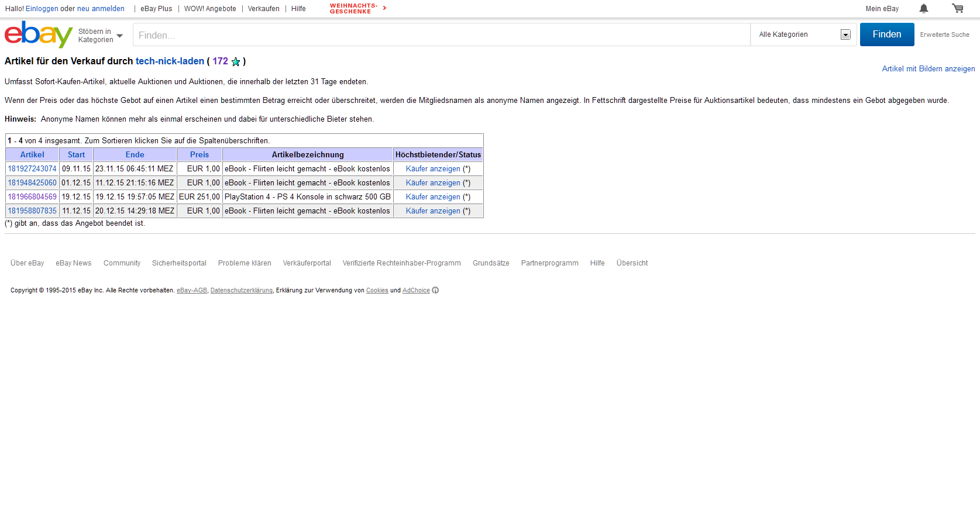Open article number 181966804569

tap(32, 197)
